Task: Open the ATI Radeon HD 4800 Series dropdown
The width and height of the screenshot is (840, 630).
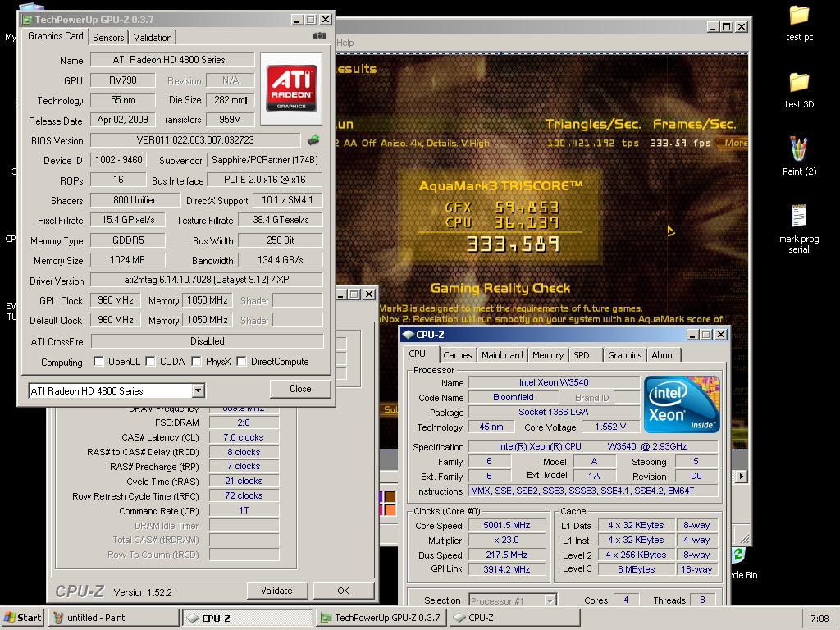Action: [198, 390]
